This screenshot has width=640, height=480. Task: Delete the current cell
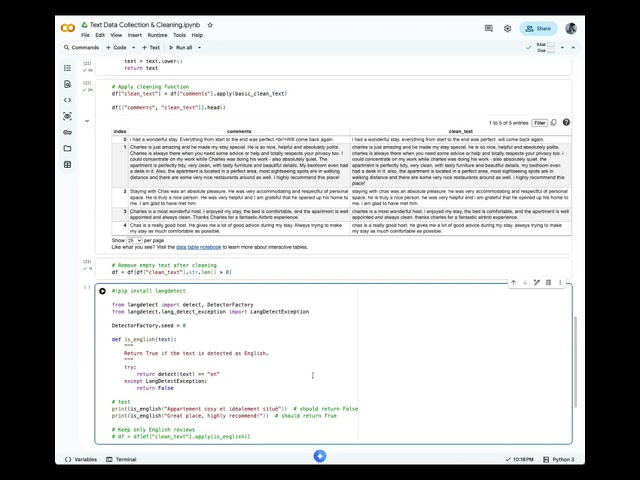tap(549, 282)
